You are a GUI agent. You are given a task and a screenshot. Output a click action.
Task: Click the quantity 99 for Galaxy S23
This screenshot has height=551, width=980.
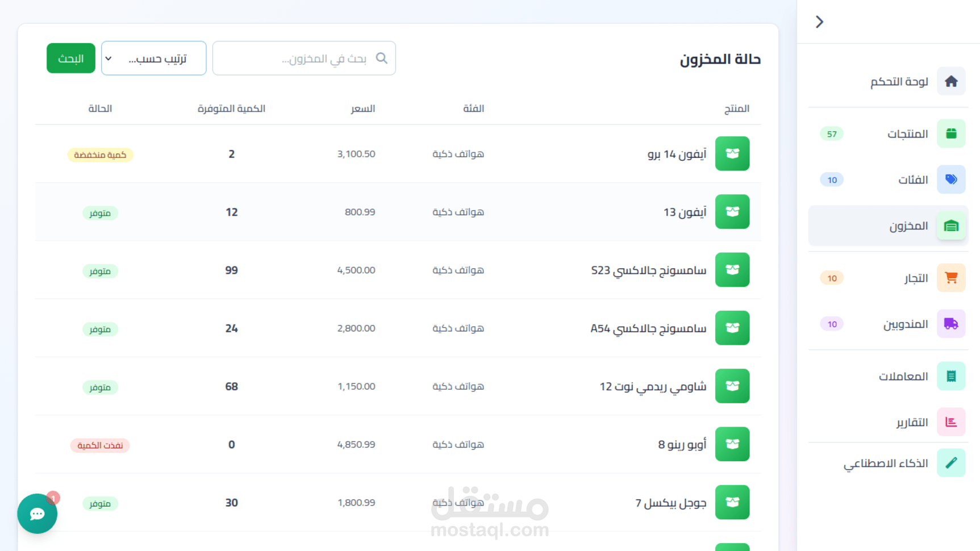pyautogui.click(x=231, y=270)
